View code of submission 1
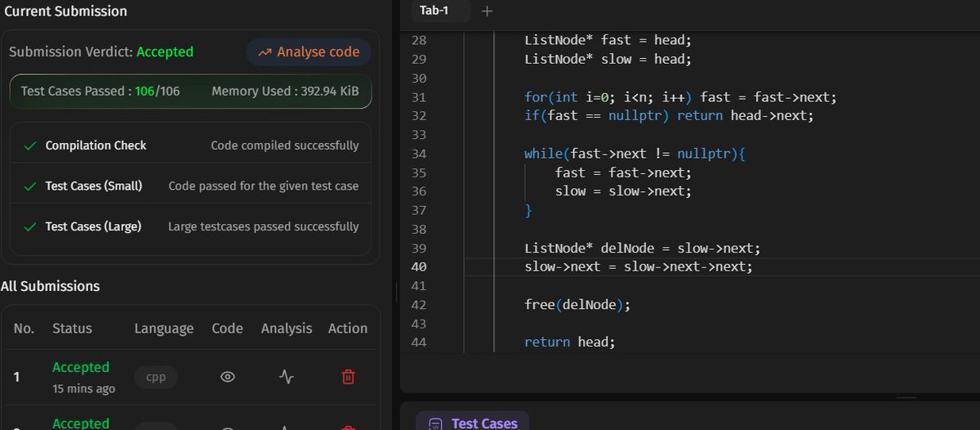The height and width of the screenshot is (430, 980). (228, 377)
